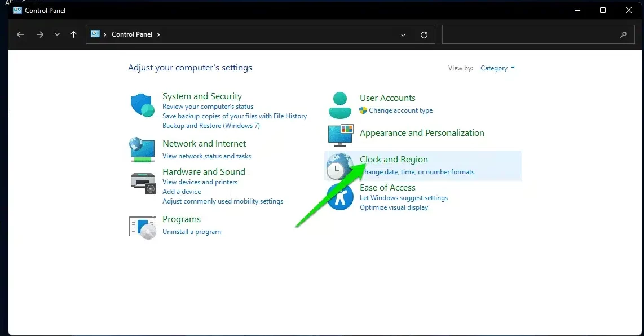
Task: Navigate back with the back arrow
Action: [x=20, y=34]
